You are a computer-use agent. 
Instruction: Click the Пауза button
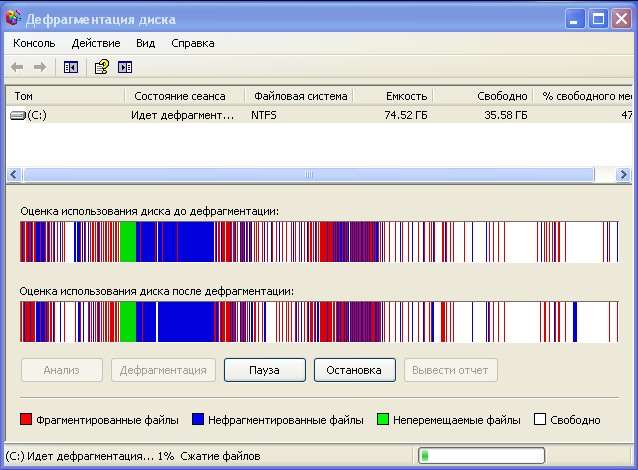point(264,370)
